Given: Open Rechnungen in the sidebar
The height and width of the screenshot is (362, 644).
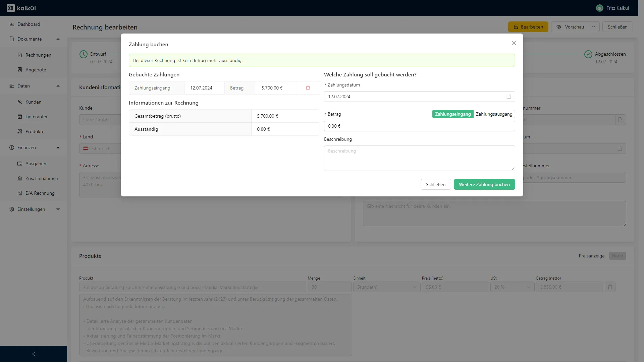Looking at the screenshot, I should point(38,55).
